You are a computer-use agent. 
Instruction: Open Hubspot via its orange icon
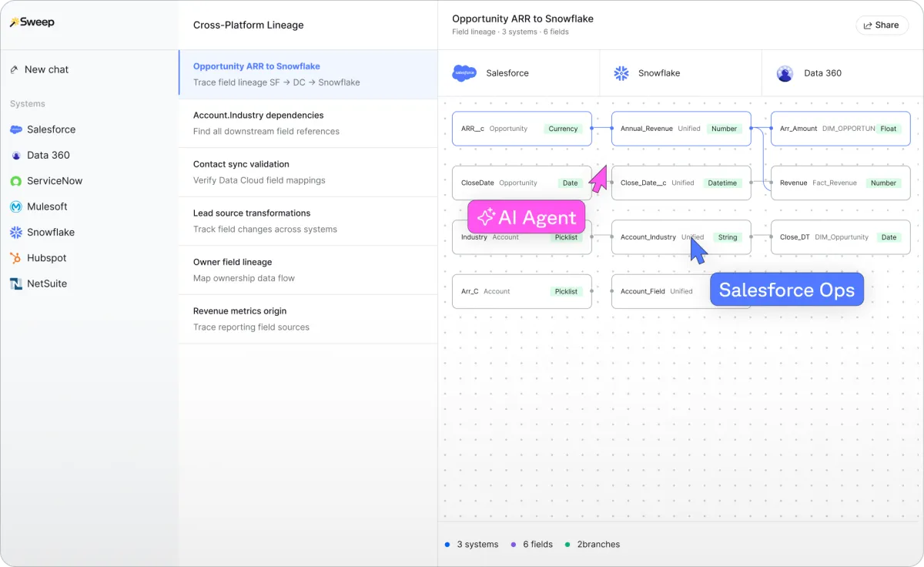pyautogui.click(x=16, y=258)
